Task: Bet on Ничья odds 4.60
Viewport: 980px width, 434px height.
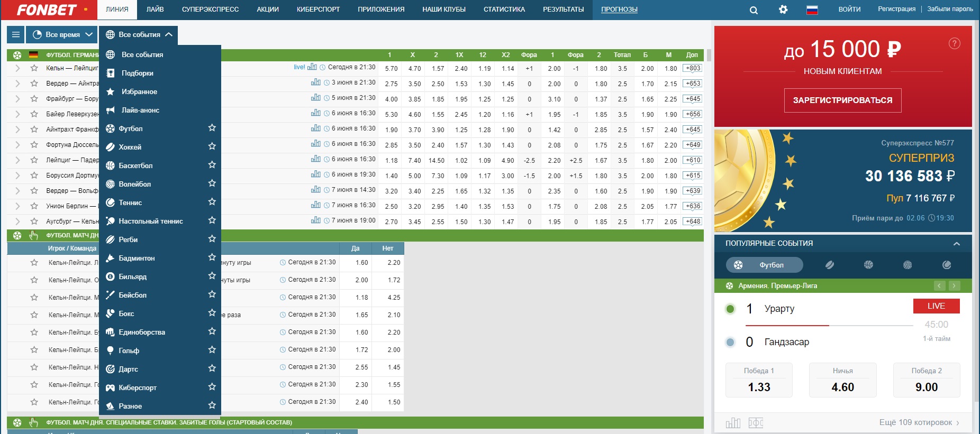Action: [x=842, y=380]
